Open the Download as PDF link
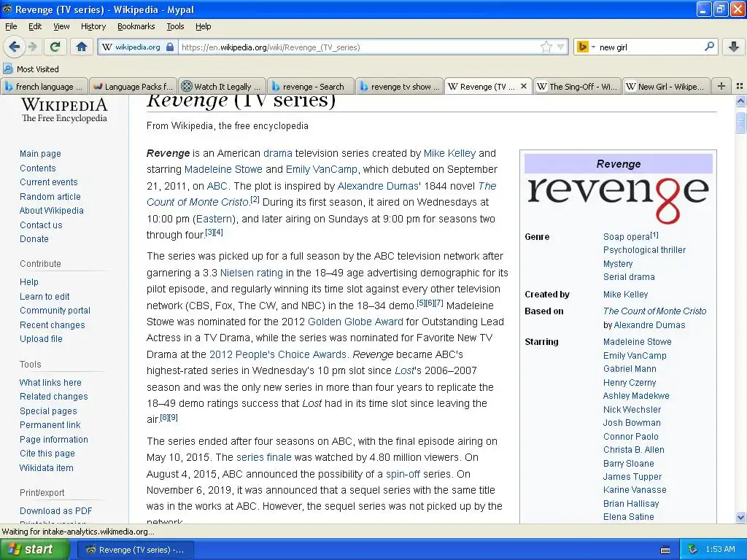Screen dimensions: 747x560 click(x=55, y=511)
